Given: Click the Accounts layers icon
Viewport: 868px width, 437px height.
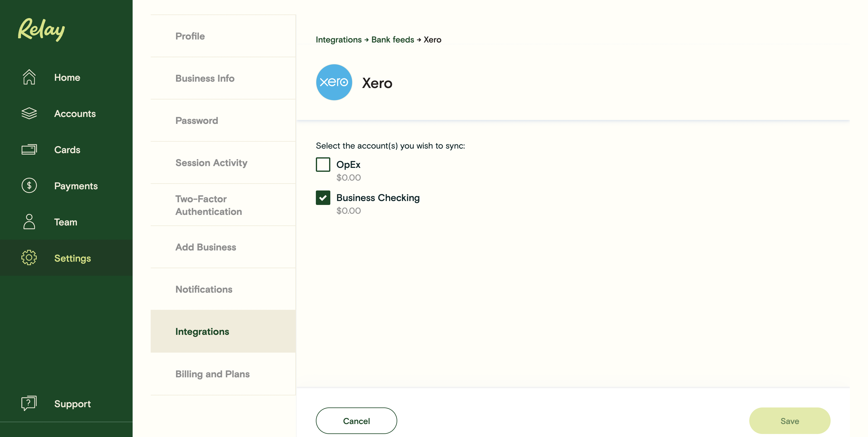Looking at the screenshot, I should point(29,114).
